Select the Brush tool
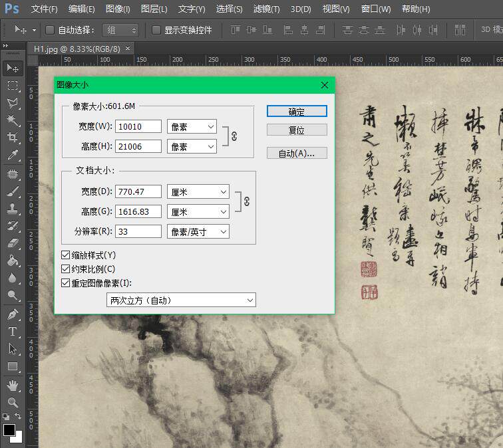The width and height of the screenshot is (503, 448). click(x=13, y=191)
